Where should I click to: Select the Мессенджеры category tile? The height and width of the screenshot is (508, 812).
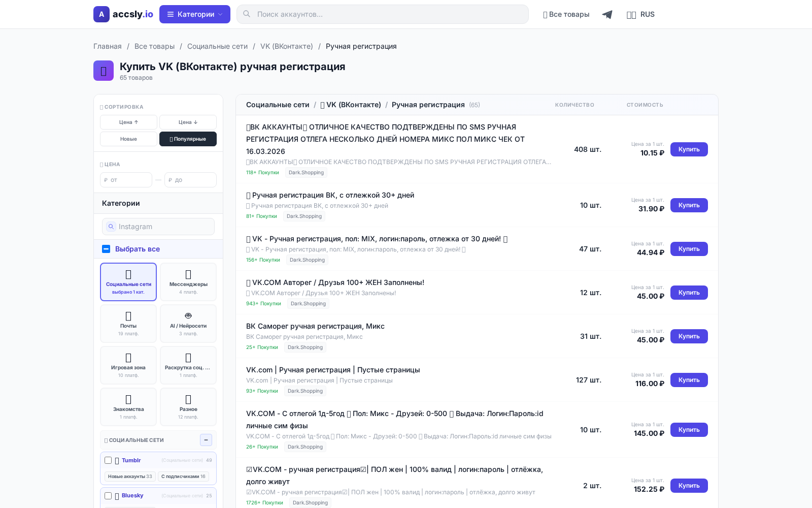pos(188,282)
